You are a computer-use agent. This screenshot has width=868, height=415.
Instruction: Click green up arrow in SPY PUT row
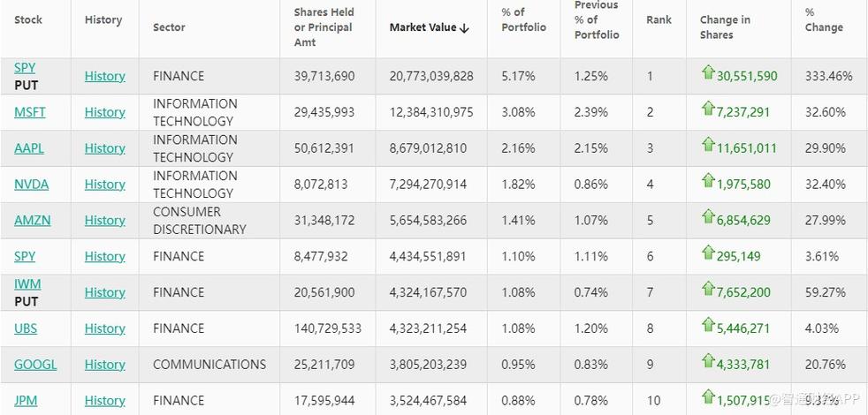[707, 72]
